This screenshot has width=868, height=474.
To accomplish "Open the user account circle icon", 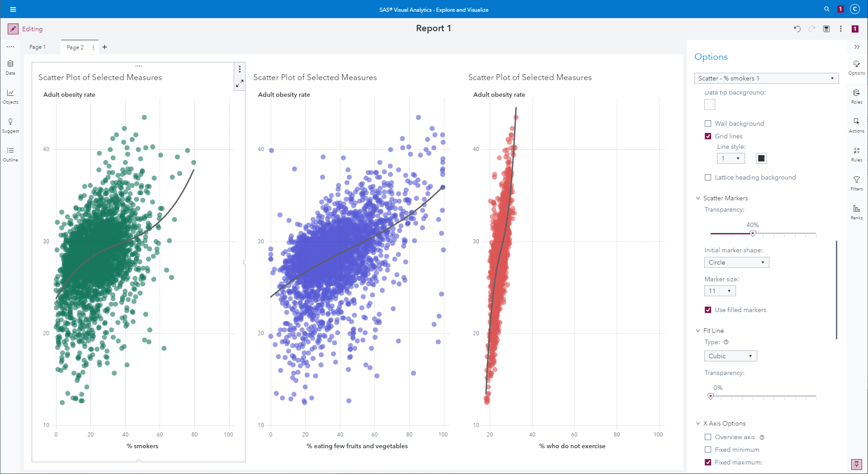I will (x=854, y=9).
